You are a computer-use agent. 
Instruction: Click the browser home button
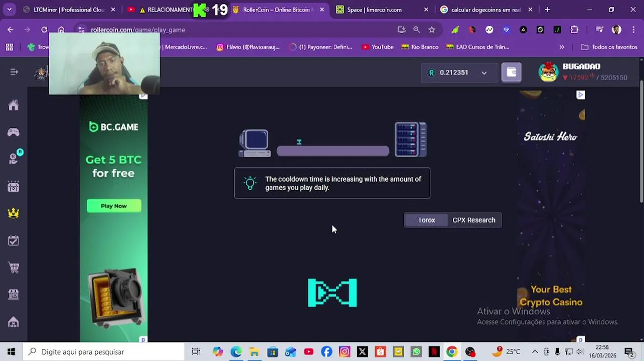(61, 30)
